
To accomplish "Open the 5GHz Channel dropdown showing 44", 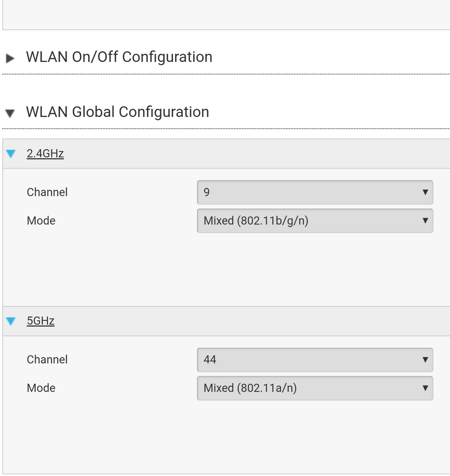I will 315,360.
